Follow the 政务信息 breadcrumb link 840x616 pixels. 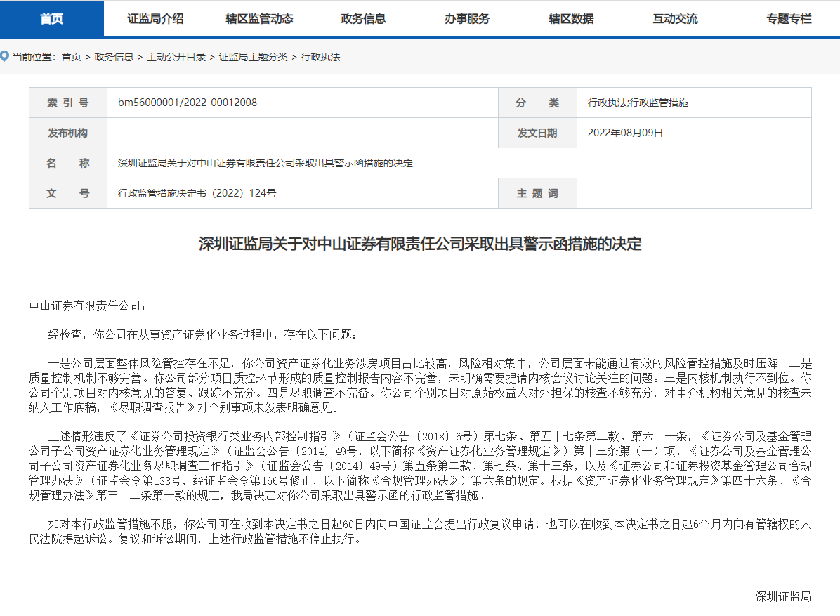(114, 57)
